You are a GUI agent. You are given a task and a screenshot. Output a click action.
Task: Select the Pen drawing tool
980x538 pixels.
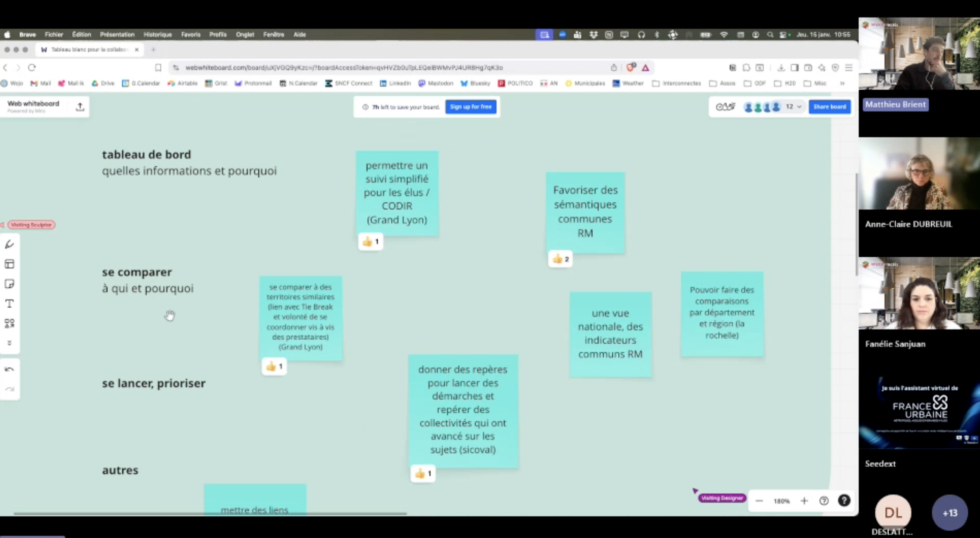click(9, 244)
